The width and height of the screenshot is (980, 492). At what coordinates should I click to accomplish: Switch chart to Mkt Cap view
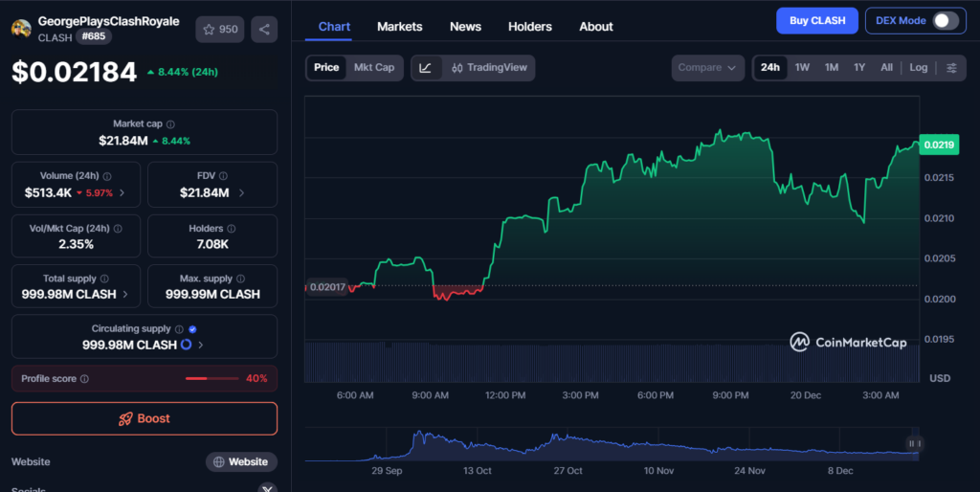pyautogui.click(x=374, y=68)
